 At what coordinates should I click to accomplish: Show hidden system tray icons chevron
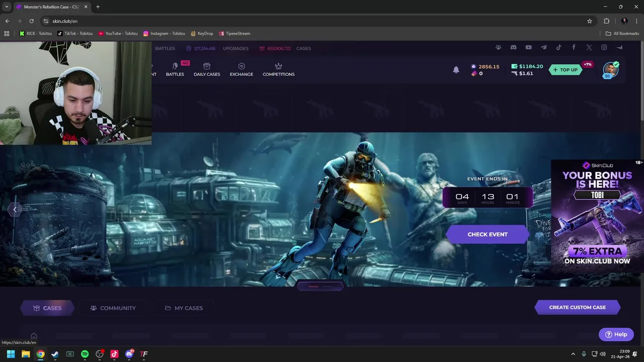[573, 354]
